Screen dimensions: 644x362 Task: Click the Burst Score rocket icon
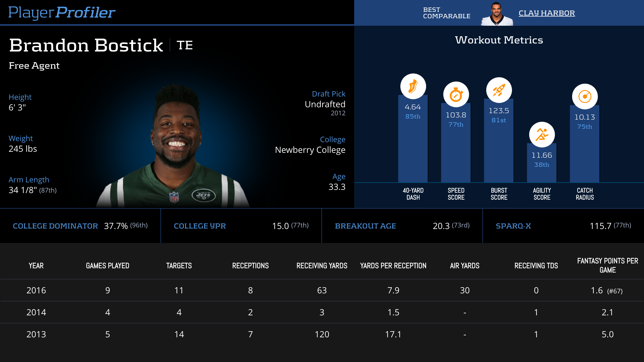pos(499,90)
